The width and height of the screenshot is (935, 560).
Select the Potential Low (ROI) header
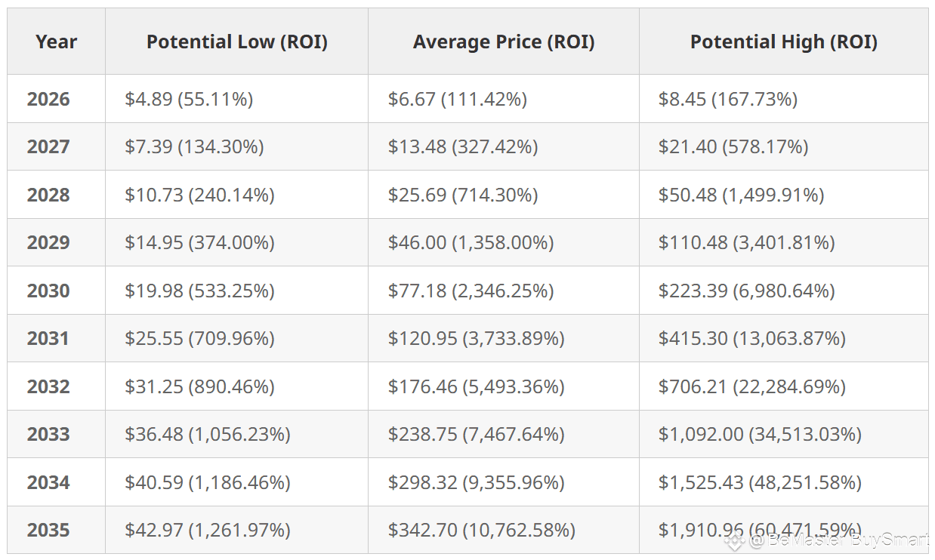(x=237, y=42)
